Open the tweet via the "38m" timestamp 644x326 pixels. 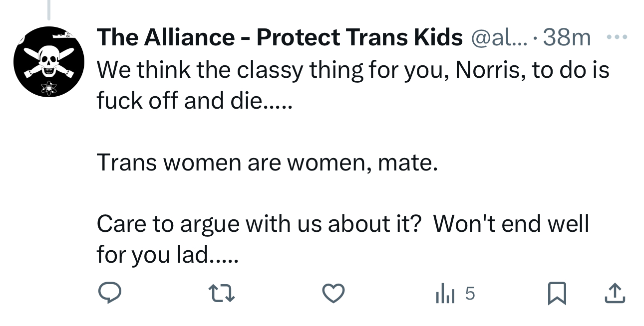[567, 37]
